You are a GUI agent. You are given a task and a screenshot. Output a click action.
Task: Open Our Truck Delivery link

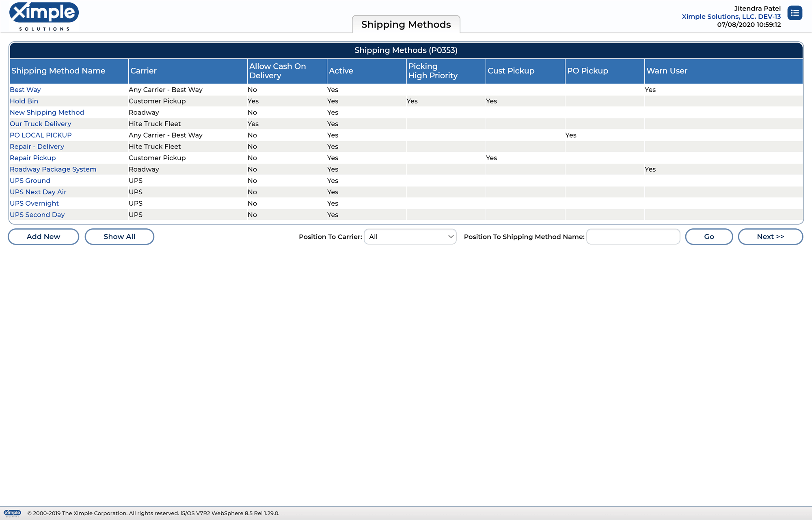click(40, 124)
